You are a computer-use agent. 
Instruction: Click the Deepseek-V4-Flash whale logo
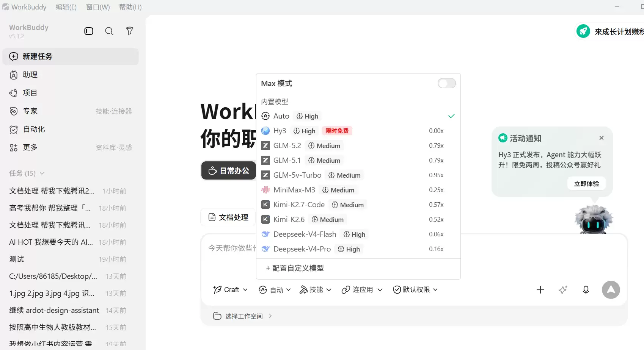[265, 234]
